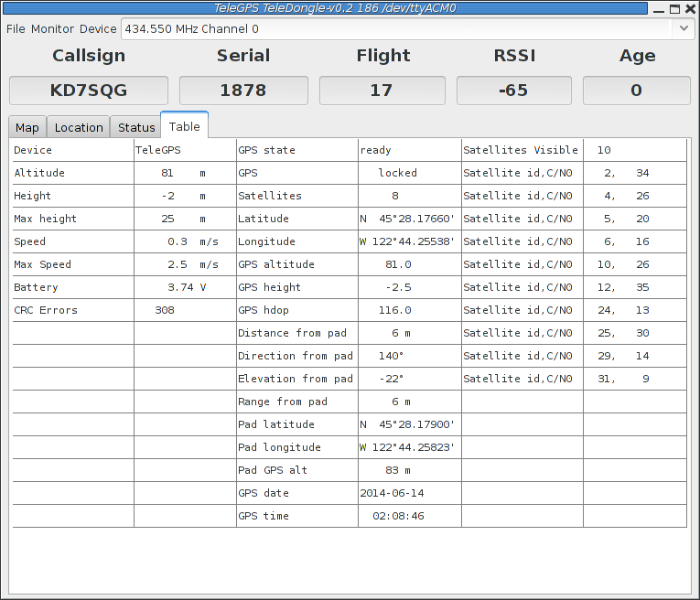Close the TeleGPS window

(690, 8)
